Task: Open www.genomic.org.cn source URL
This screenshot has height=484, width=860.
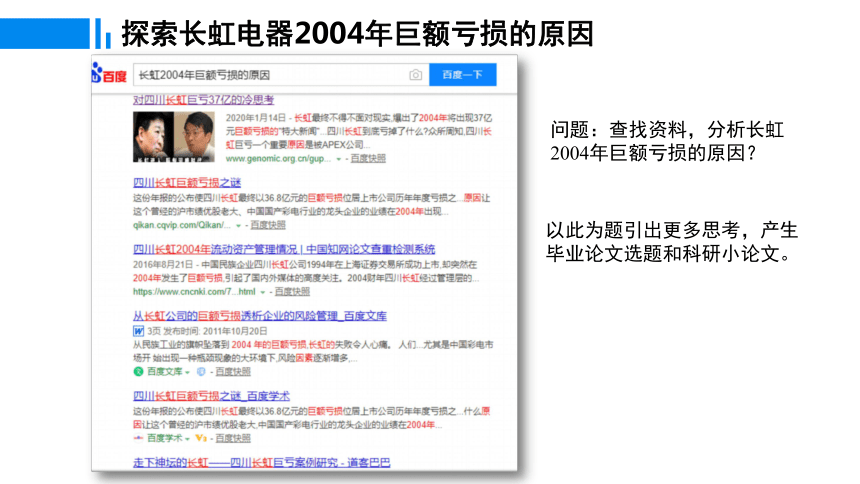Action: (x=278, y=159)
